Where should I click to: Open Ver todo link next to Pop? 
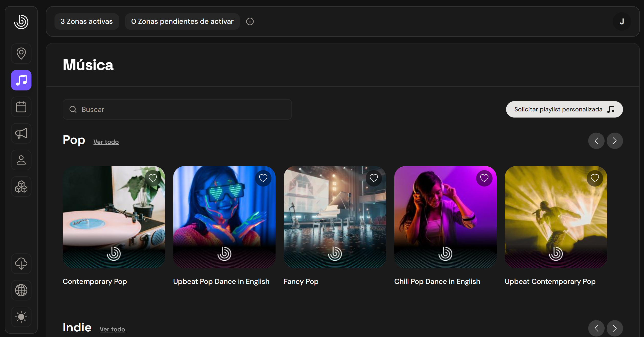(x=106, y=142)
